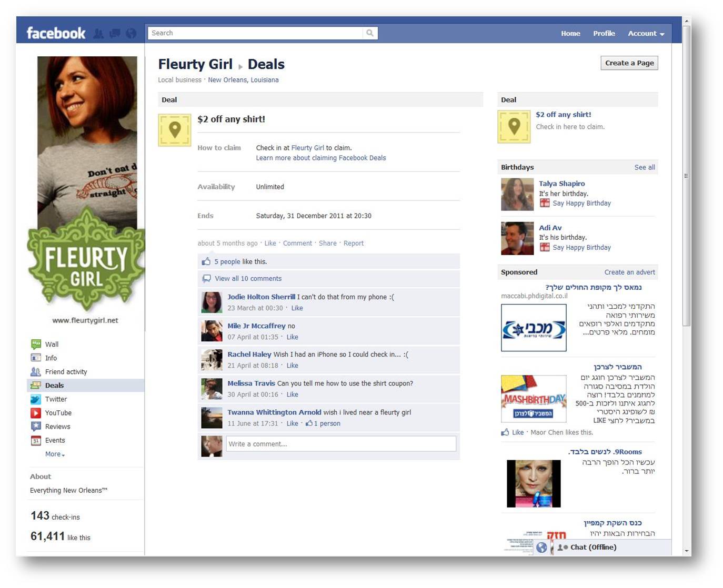This screenshot has height=588, width=723.
Task: Open the Chat (Offline) bar
Action: point(612,548)
